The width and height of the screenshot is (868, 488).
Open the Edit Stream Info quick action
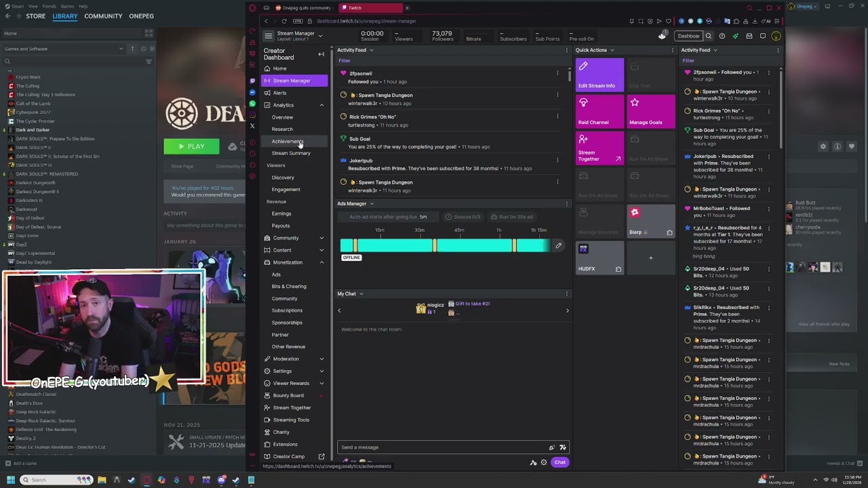(599, 75)
